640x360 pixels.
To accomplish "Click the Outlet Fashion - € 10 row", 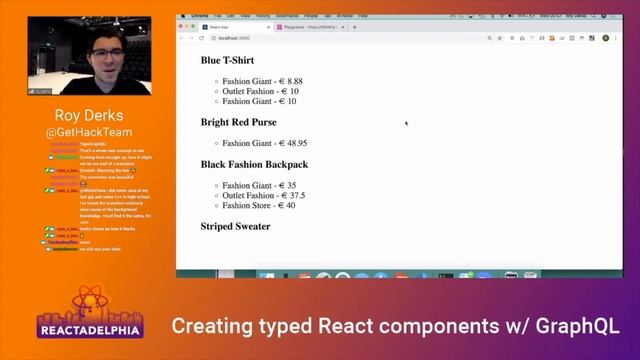I will click(260, 91).
